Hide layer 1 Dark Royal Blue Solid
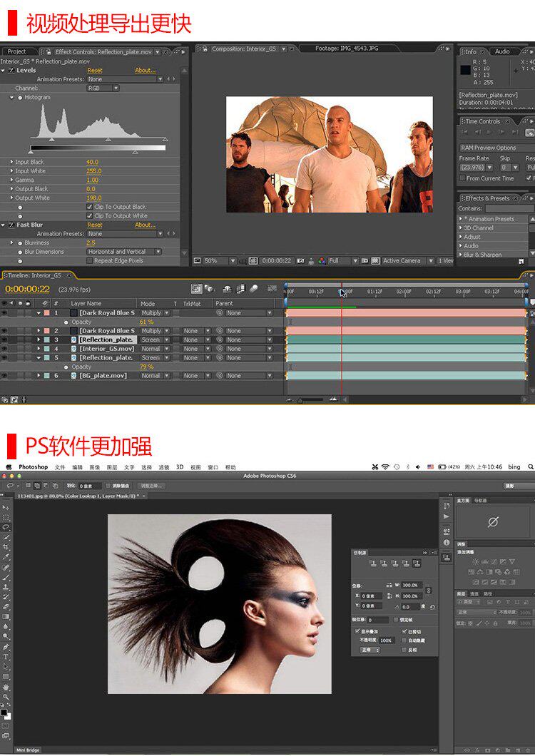 pos(4,313)
